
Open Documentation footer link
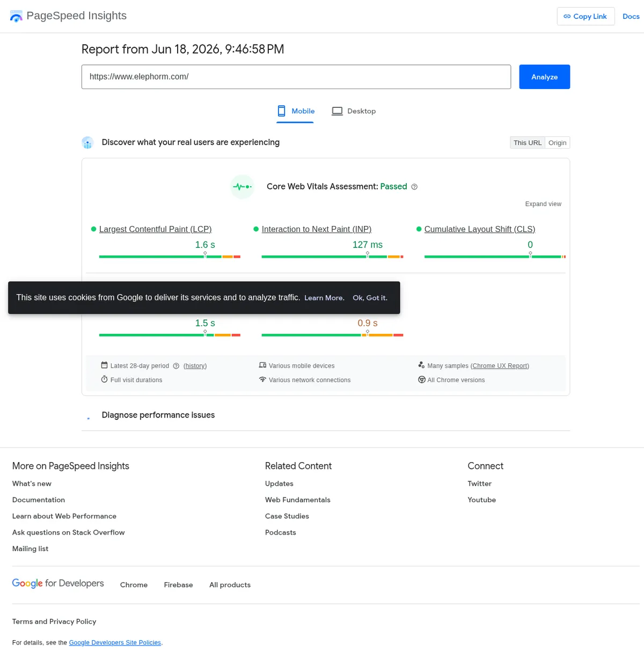39,500
